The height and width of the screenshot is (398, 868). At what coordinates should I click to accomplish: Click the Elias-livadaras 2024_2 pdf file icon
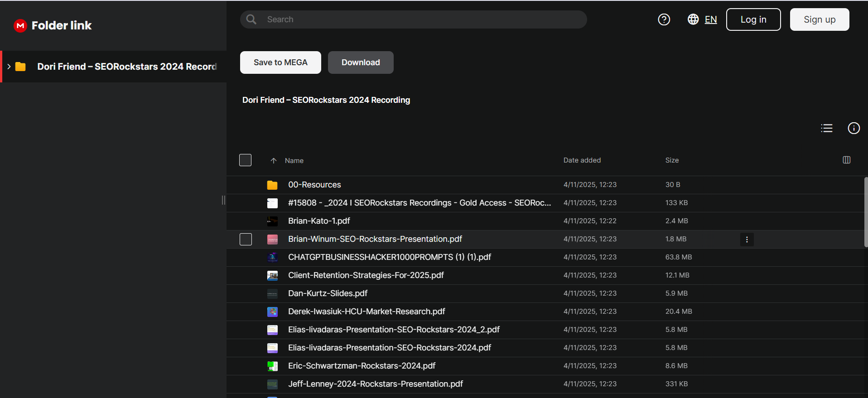(272, 330)
